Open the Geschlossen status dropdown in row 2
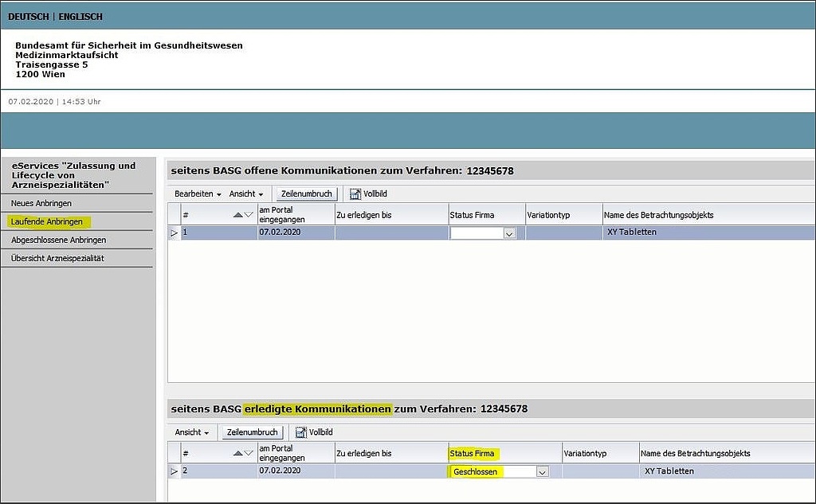 [542, 471]
